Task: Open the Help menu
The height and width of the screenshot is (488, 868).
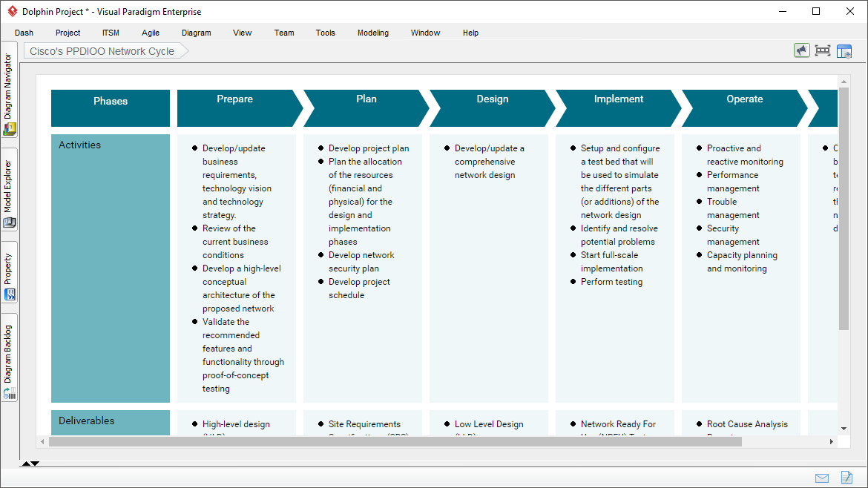Action: click(470, 33)
